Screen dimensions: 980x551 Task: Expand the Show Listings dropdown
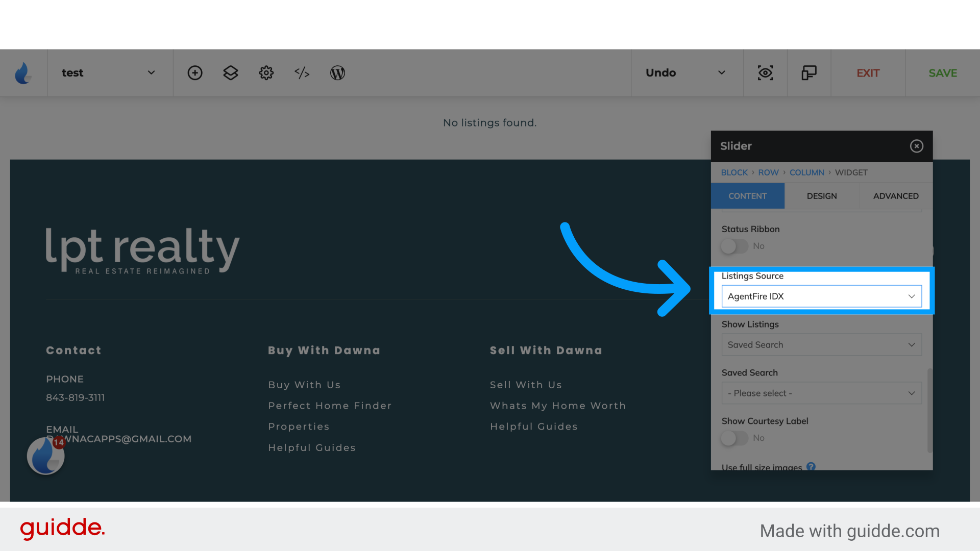[820, 344]
